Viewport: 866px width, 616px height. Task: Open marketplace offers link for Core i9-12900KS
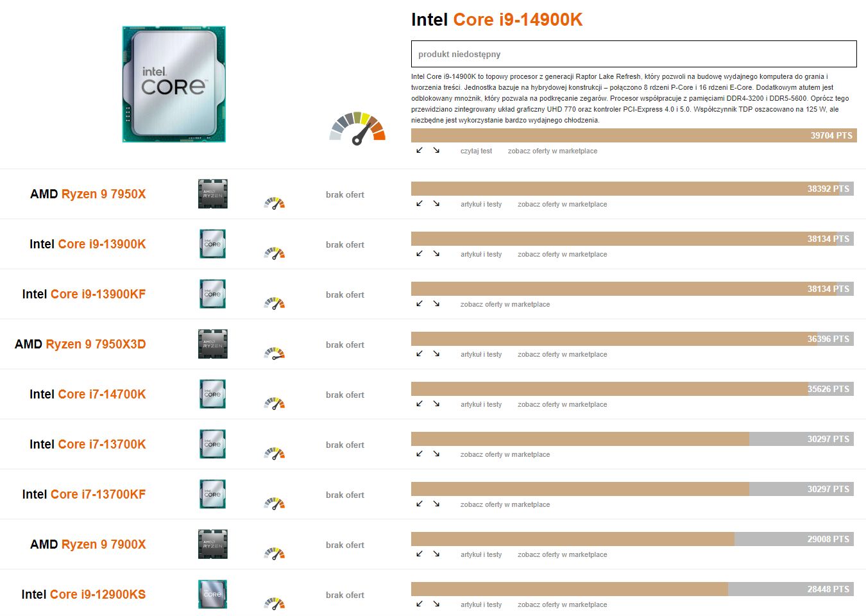tap(562, 605)
